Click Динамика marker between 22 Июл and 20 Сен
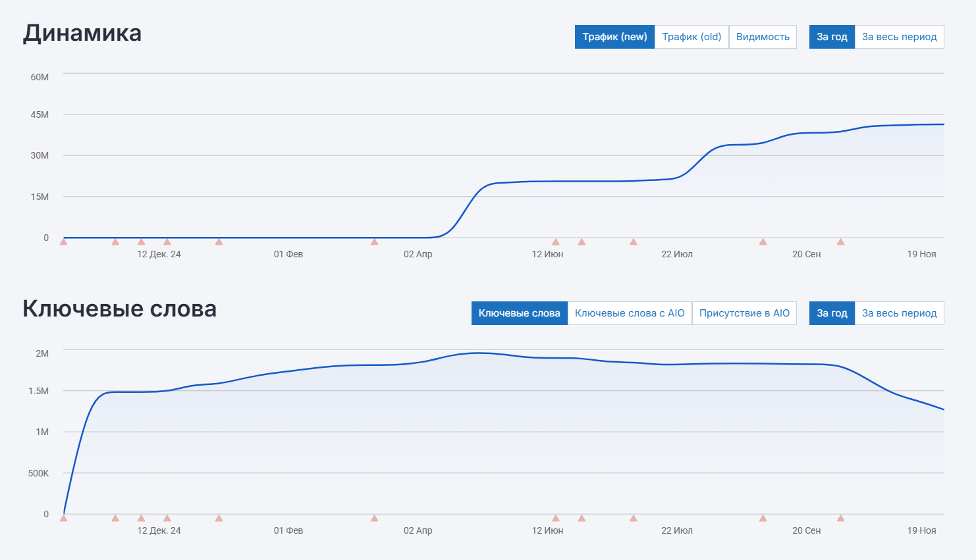Image resolution: width=976 pixels, height=560 pixels. (763, 242)
